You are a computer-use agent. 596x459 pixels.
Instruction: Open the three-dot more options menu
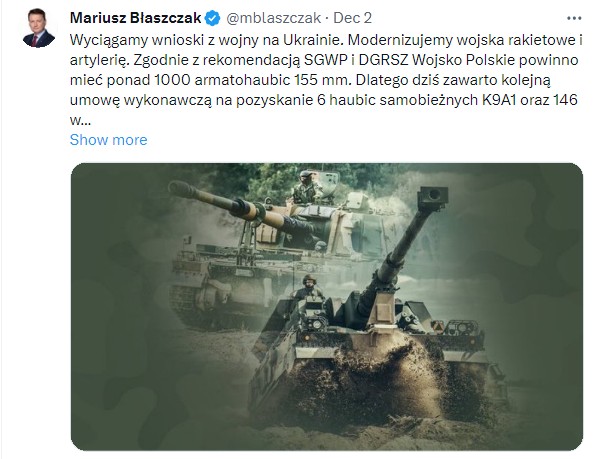(574, 18)
